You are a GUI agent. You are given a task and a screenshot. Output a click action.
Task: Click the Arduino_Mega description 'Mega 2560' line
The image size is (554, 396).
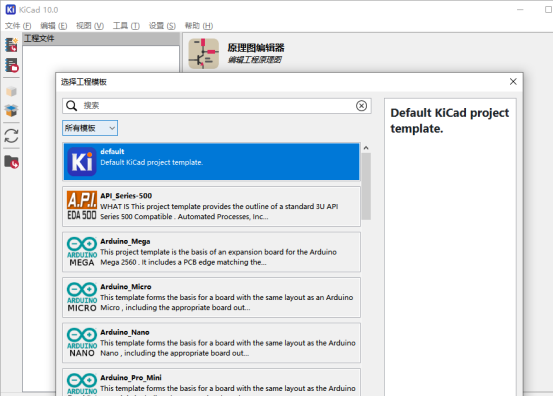(183, 262)
